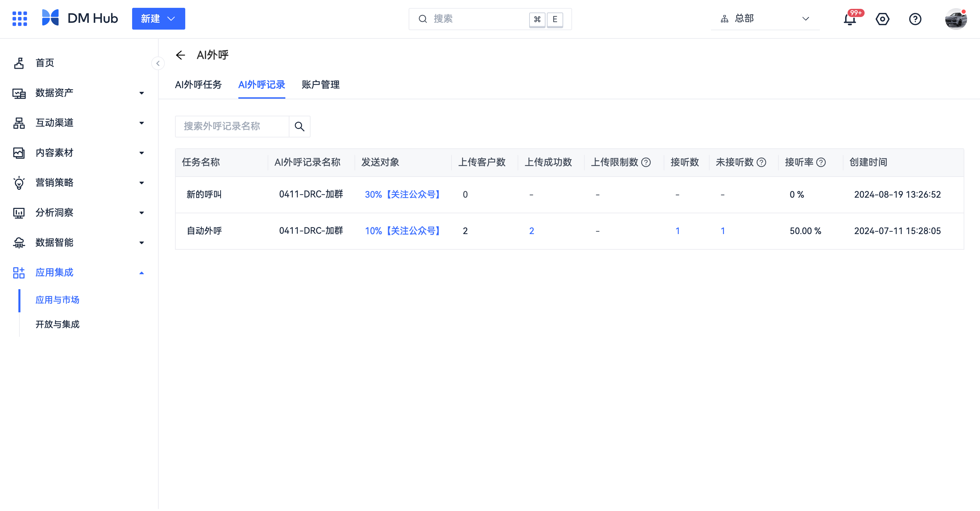This screenshot has height=511, width=980.
Task: Open the help question mark icon
Action: coord(915,19)
